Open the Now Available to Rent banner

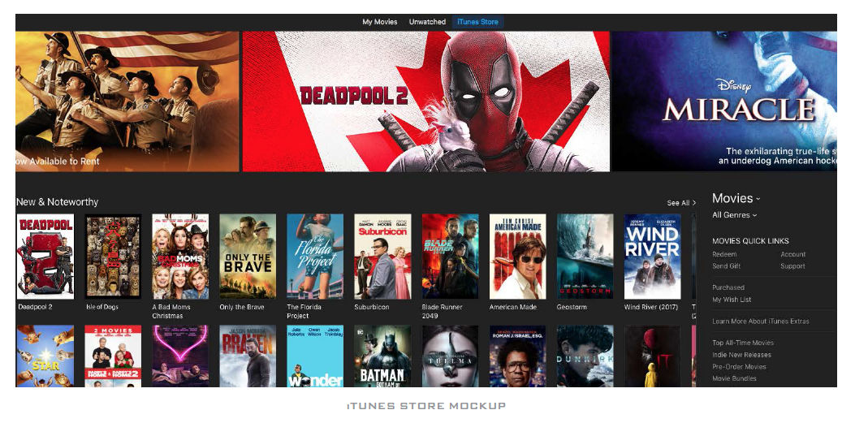(x=127, y=101)
